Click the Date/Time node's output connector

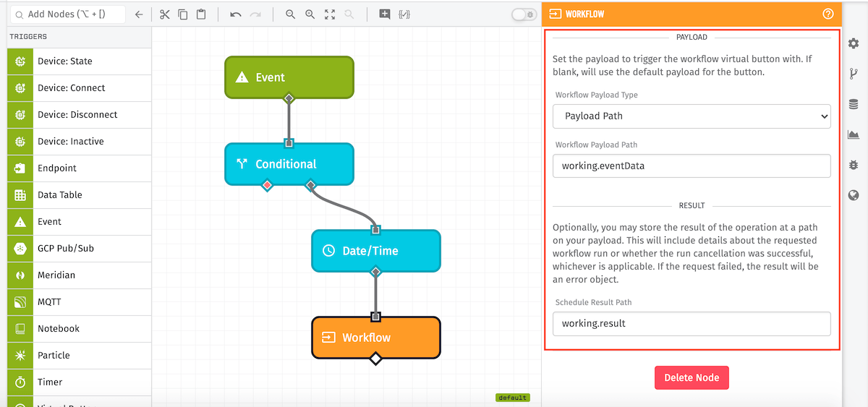[375, 272]
